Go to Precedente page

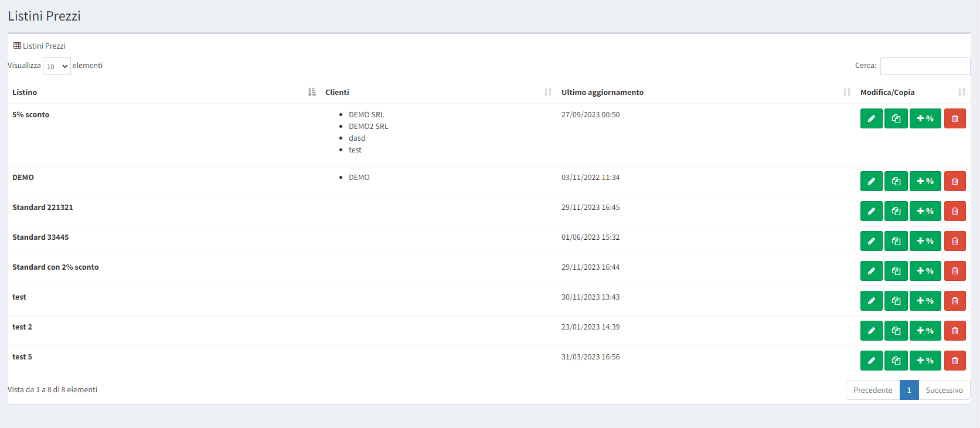872,390
